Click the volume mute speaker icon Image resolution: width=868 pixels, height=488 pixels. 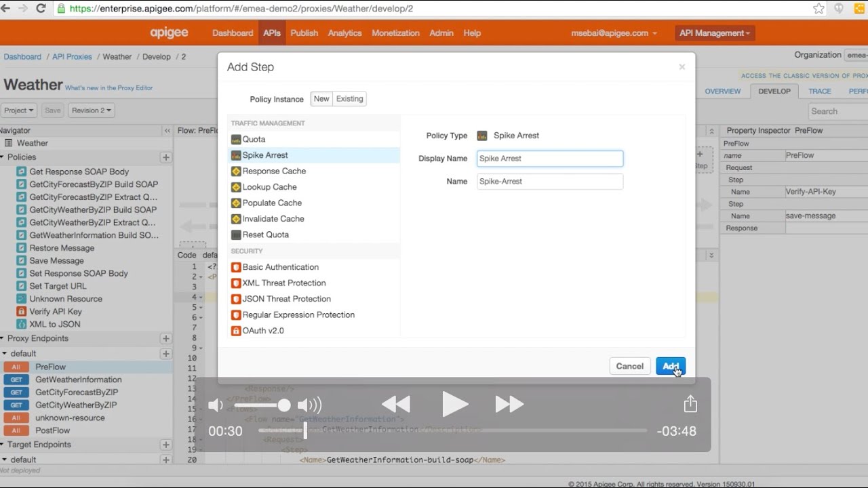point(216,405)
